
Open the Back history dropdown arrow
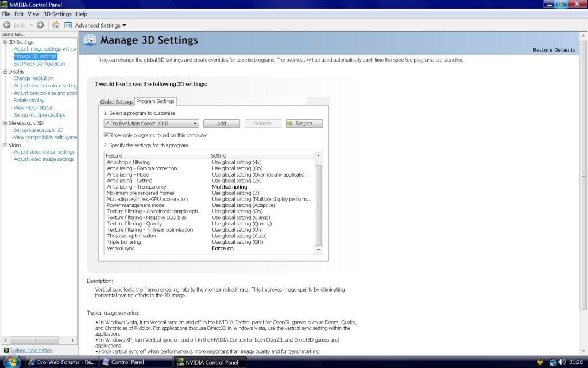coord(32,25)
